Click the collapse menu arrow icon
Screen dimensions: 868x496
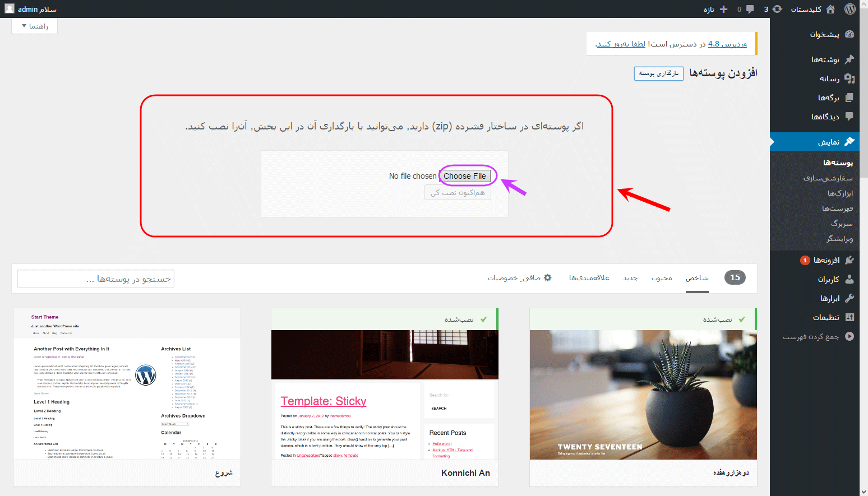point(849,336)
